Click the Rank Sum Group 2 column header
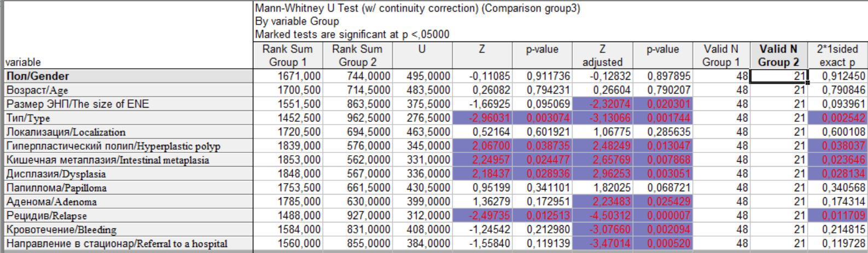Image resolution: width=868 pixels, height=253 pixels. 358,55
